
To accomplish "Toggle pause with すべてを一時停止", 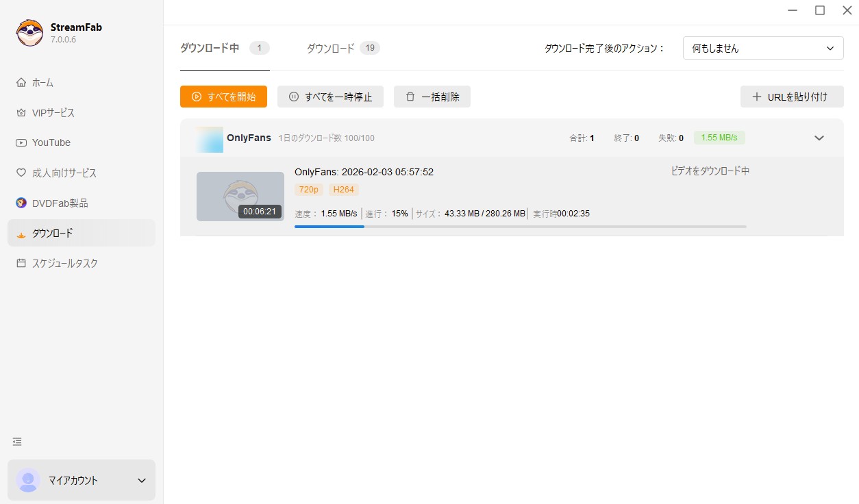I will pos(330,97).
